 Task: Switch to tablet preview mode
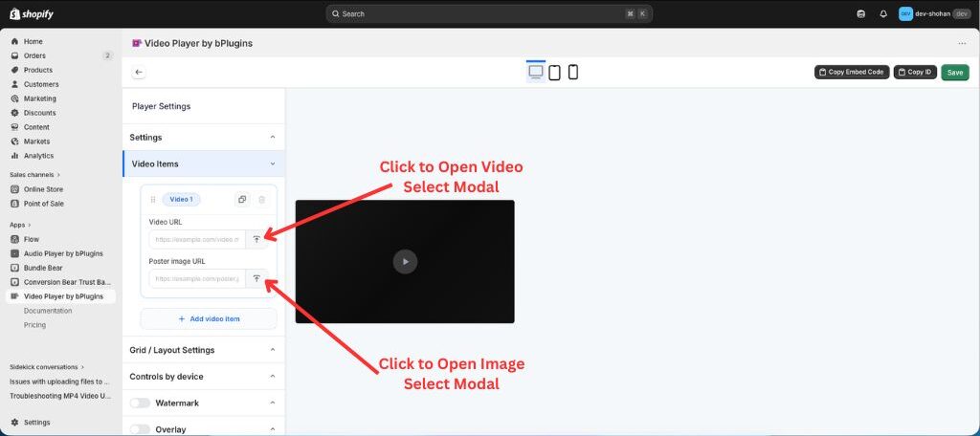point(554,73)
